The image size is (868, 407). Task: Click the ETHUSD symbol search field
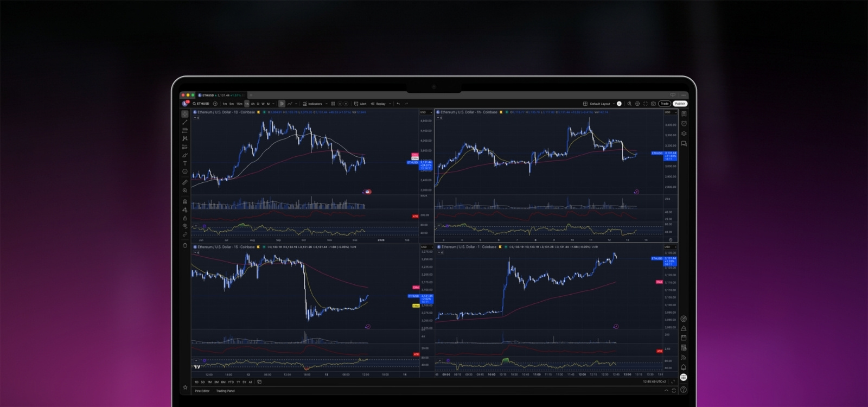[x=201, y=104]
